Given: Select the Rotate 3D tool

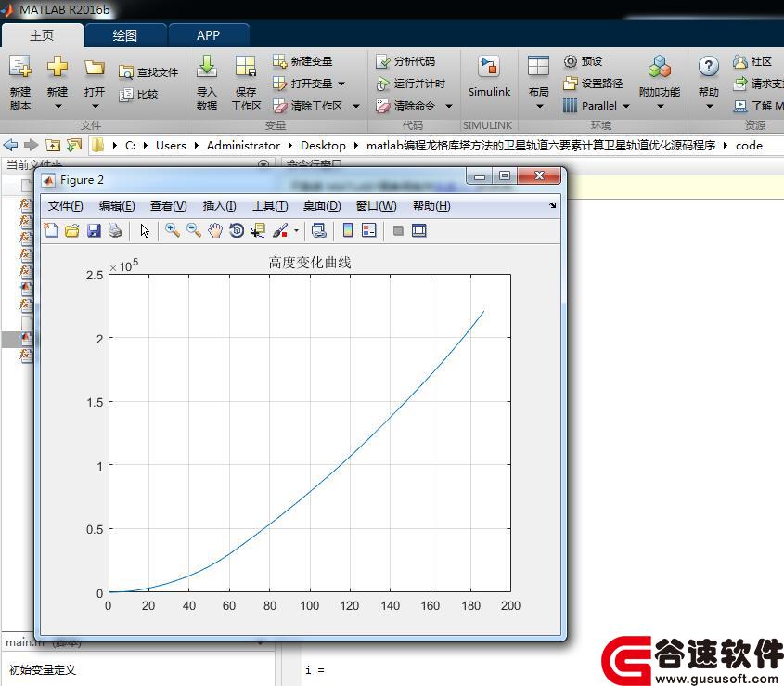Looking at the screenshot, I should click(x=237, y=230).
